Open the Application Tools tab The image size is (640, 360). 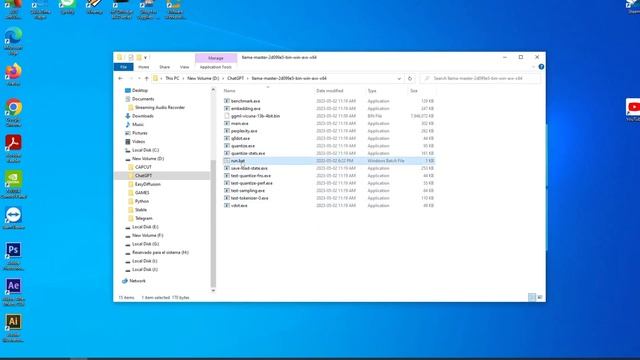(x=216, y=67)
